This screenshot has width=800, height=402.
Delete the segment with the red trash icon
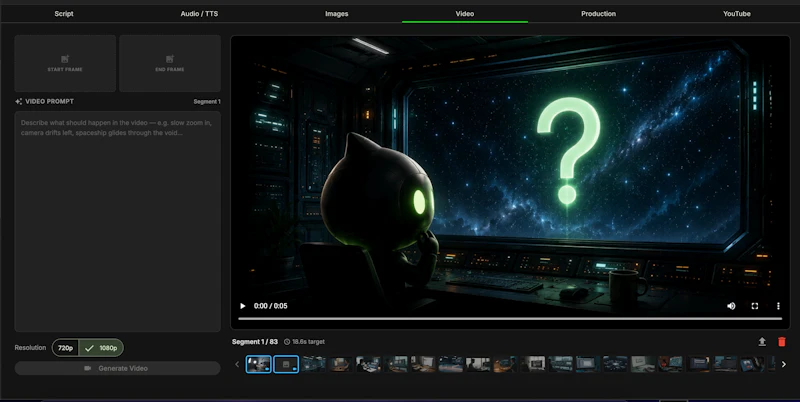coord(782,342)
